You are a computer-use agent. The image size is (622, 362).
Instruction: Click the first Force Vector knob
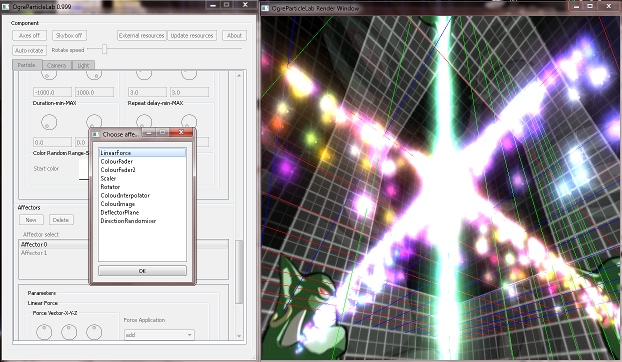point(44,332)
